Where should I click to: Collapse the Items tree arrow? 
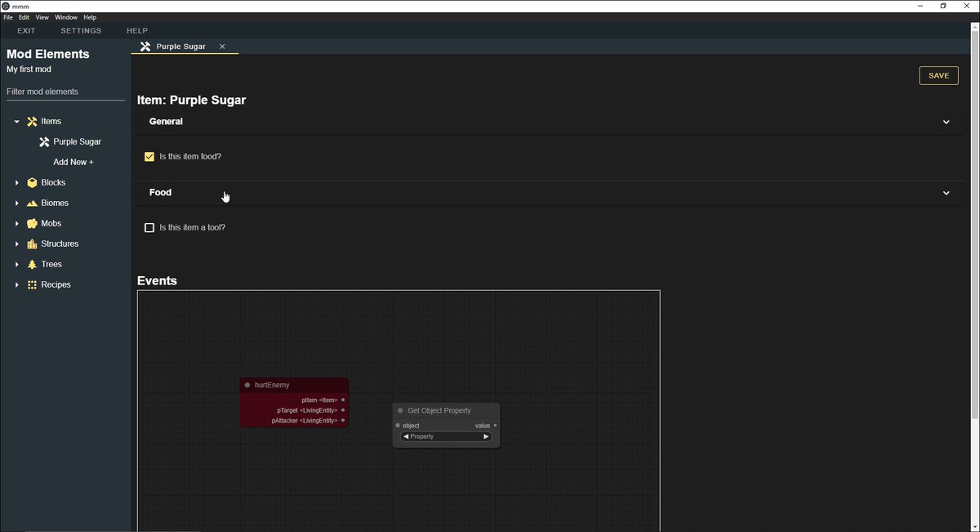17,122
